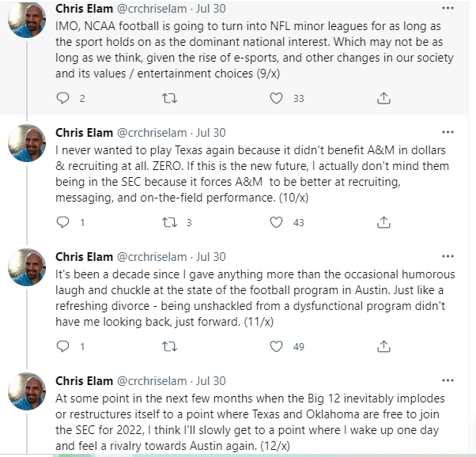The image size is (476, 457).
Task: Click the Jul 30 date on the (12/x) tweet
Action: pos(210,381)
